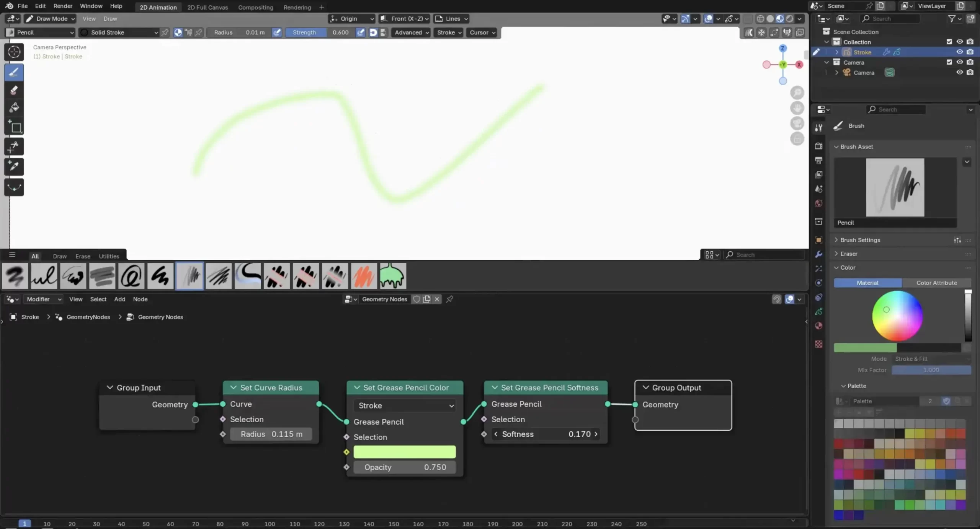
Task: Select the Pencil brush thumbnail in the asset shelf
Action: (189, 276)
